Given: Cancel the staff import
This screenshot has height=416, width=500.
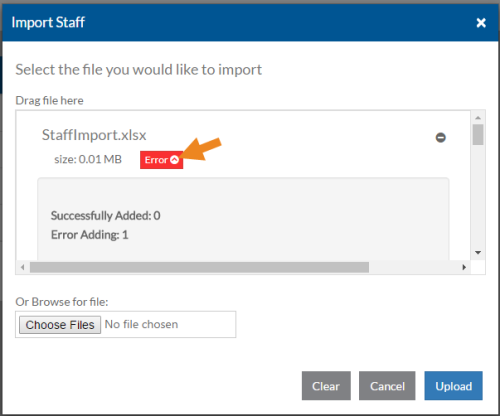Looking at the screenshot, I should tap(387, 386).
